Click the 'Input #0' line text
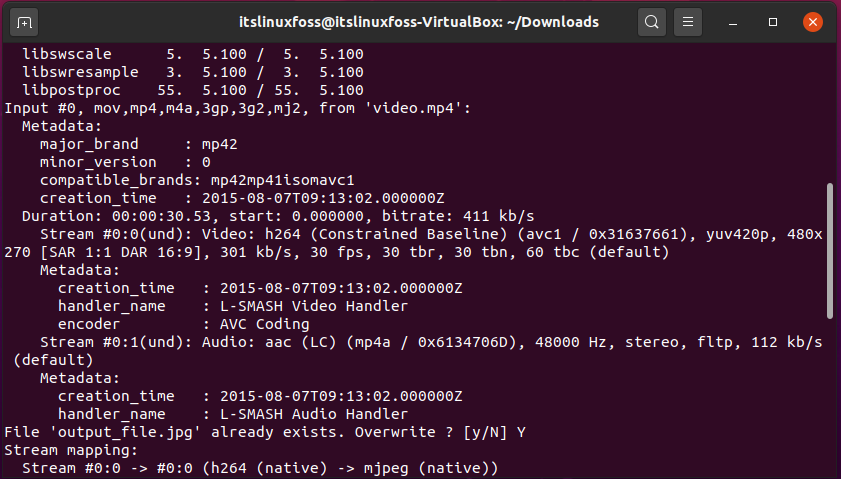841x479 pixels. (x=237, y=108)
